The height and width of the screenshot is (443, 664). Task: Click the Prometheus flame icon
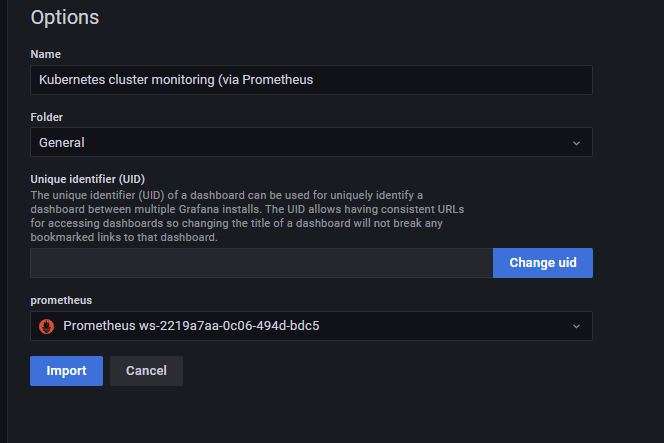pyautogui.click(x=46, y=326)
